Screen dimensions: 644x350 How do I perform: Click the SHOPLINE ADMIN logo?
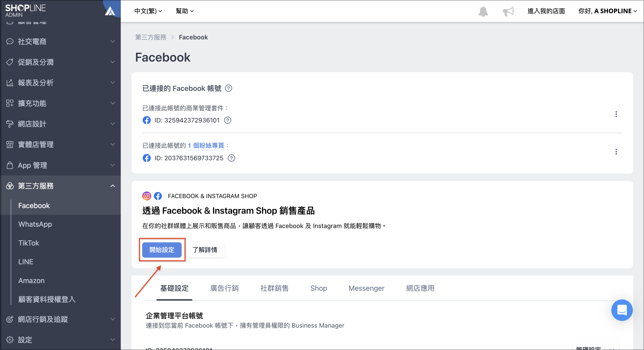coord(25,11)
